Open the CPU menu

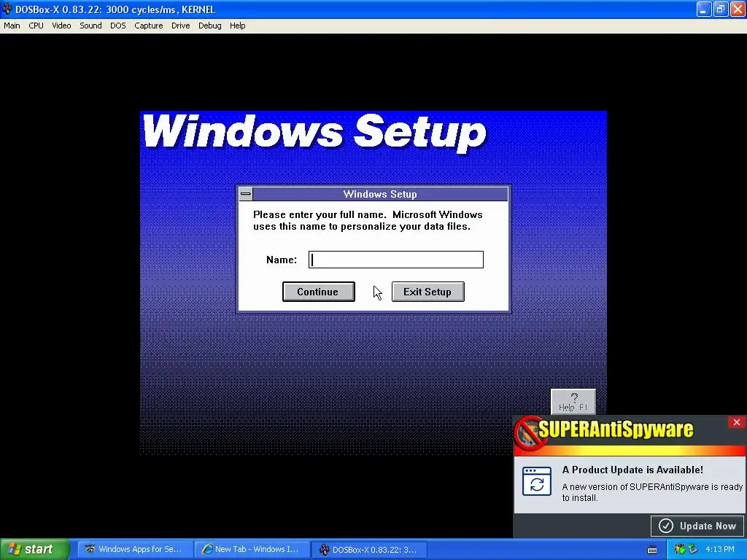point(36,26)
